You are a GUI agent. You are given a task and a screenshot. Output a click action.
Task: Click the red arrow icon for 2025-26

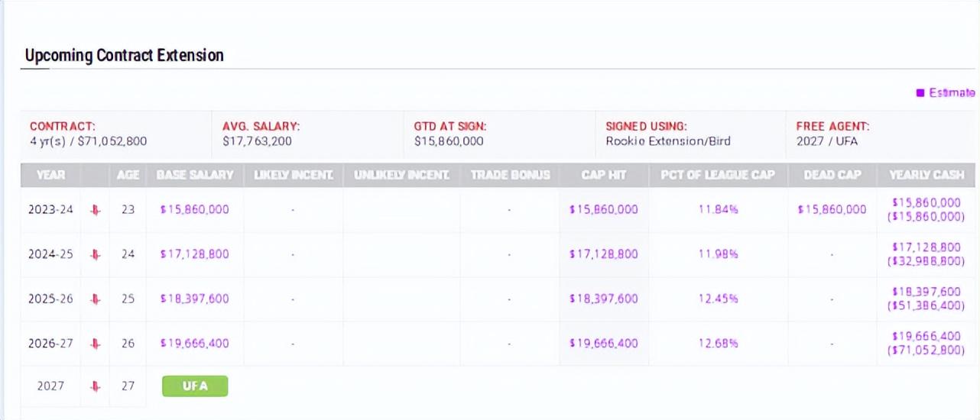(96, 299)
